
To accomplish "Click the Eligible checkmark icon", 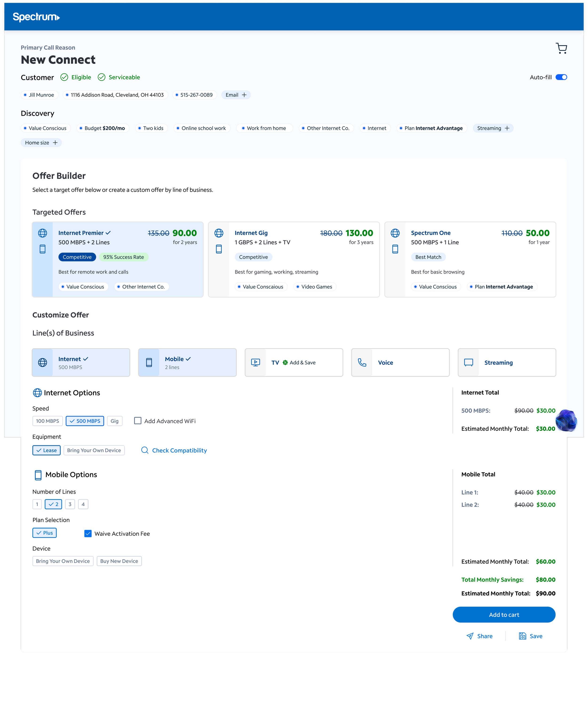I will pyautogui.click(x=64, y=77).
